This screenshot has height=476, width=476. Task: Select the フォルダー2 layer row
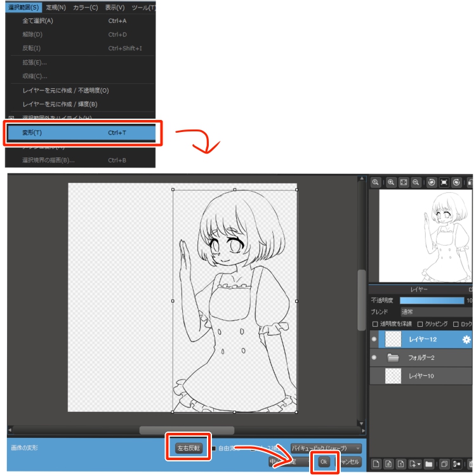click(x=421, y=357)
